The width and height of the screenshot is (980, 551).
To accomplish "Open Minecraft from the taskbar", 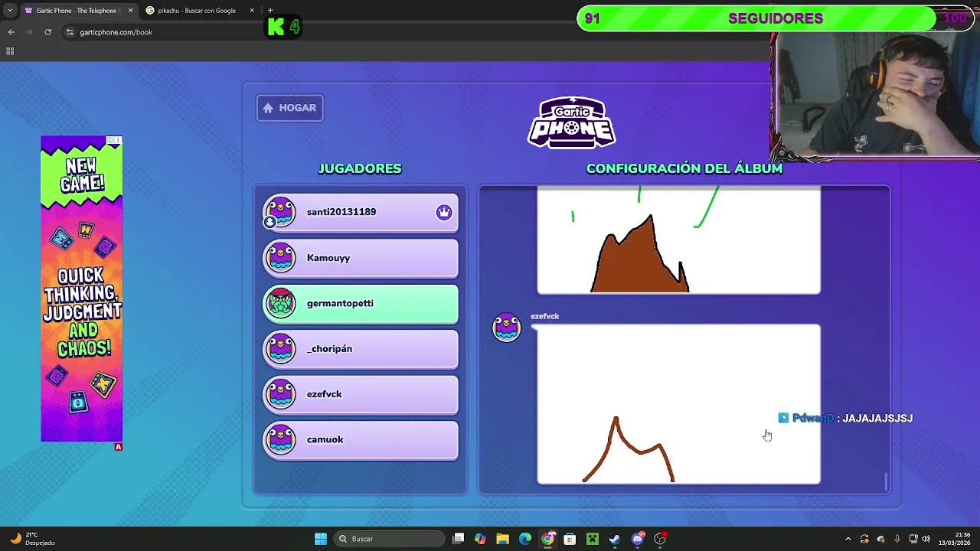I will tap(593, 539).
